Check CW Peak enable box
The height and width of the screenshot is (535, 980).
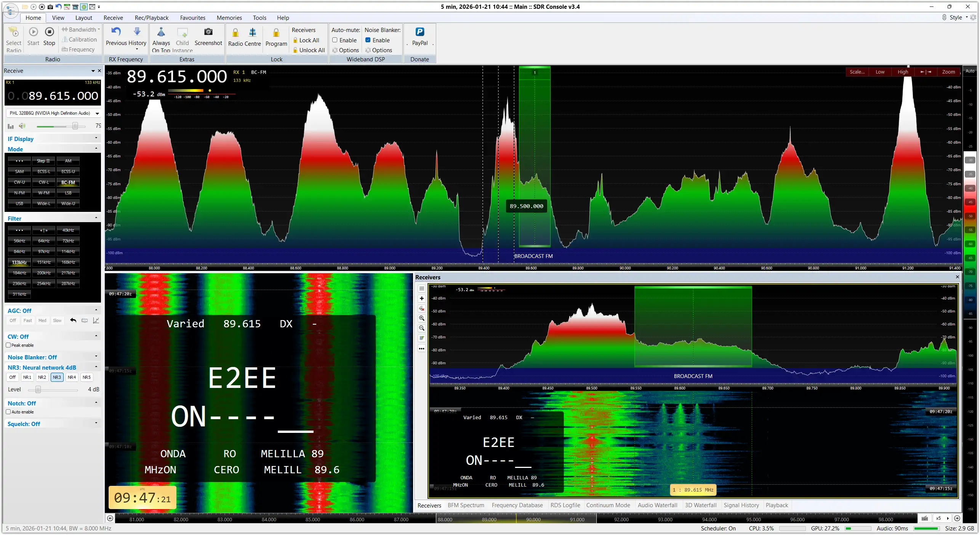pos(8,345)
